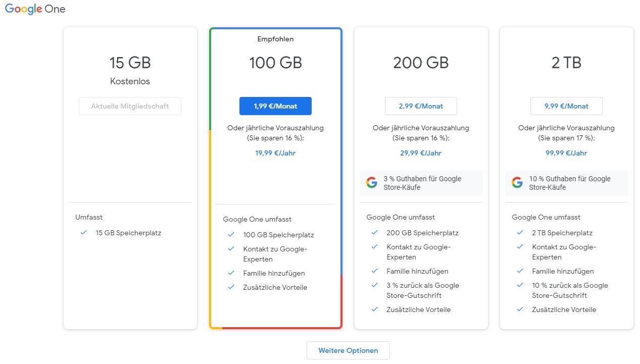
Task: Click 'Familie hinzufügen' in 200 GB plan
Action: coord(417,271)
